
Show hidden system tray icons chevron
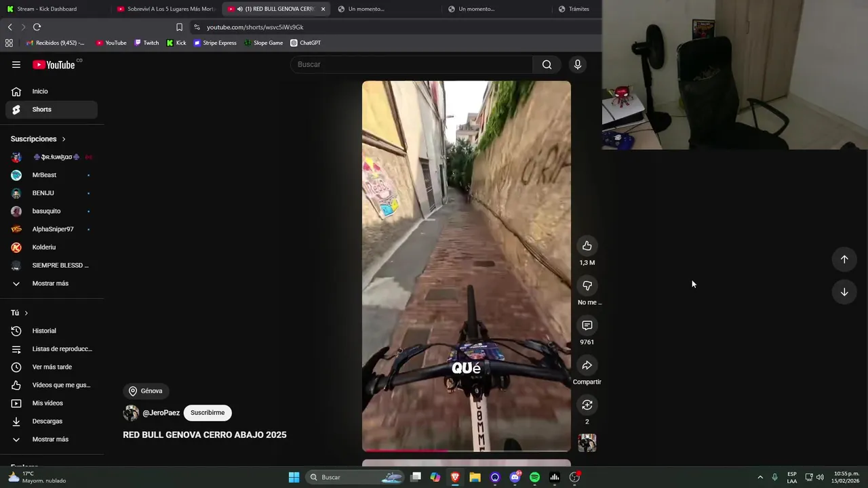760,477
